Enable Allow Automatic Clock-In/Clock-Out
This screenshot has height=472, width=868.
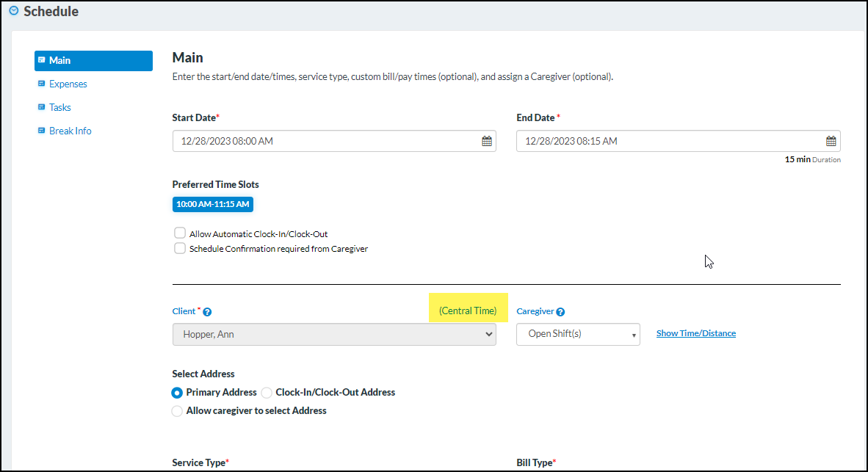click(179, 232)
